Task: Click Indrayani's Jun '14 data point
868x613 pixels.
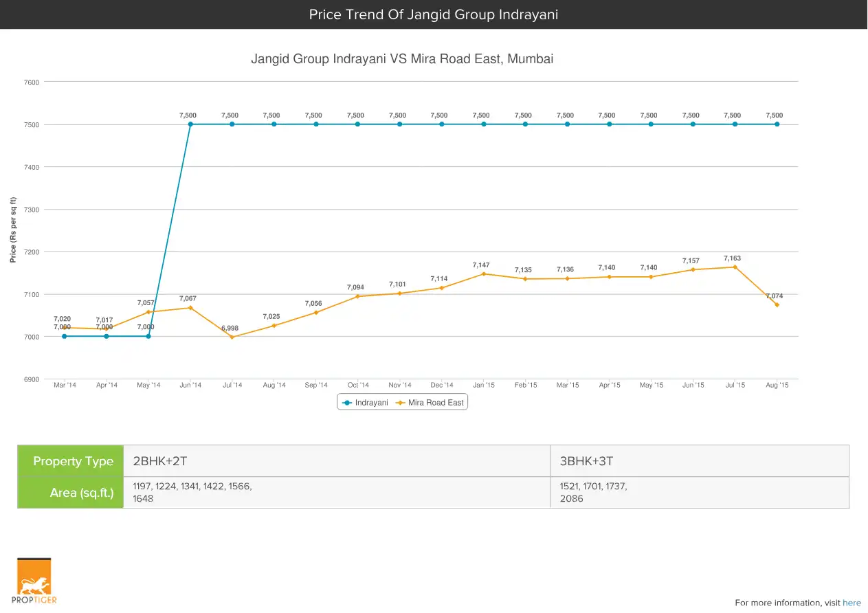Action: [x=190, y=124]
